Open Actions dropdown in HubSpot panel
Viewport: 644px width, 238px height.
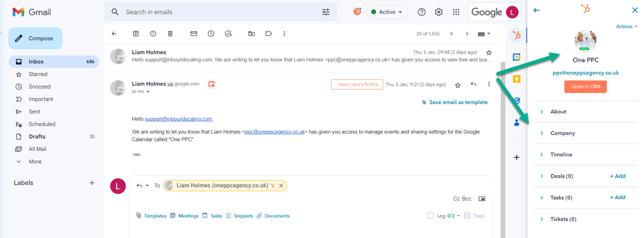(627, 26)
